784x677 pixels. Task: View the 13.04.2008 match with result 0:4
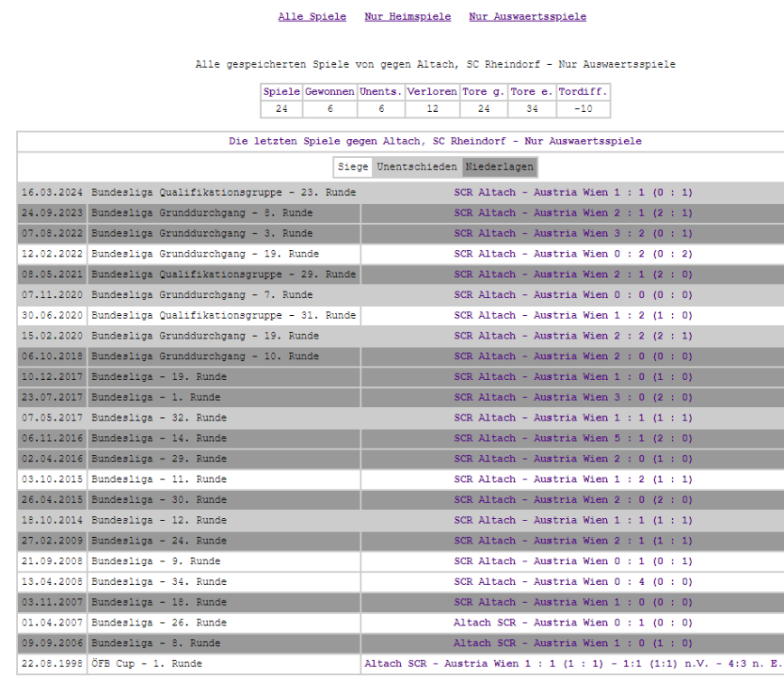click(x=573, y=581)
